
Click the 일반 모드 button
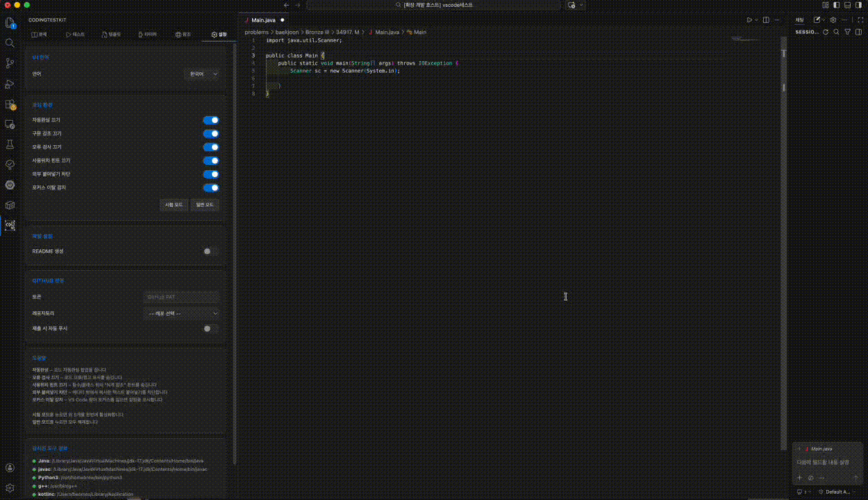click(205, 205)
